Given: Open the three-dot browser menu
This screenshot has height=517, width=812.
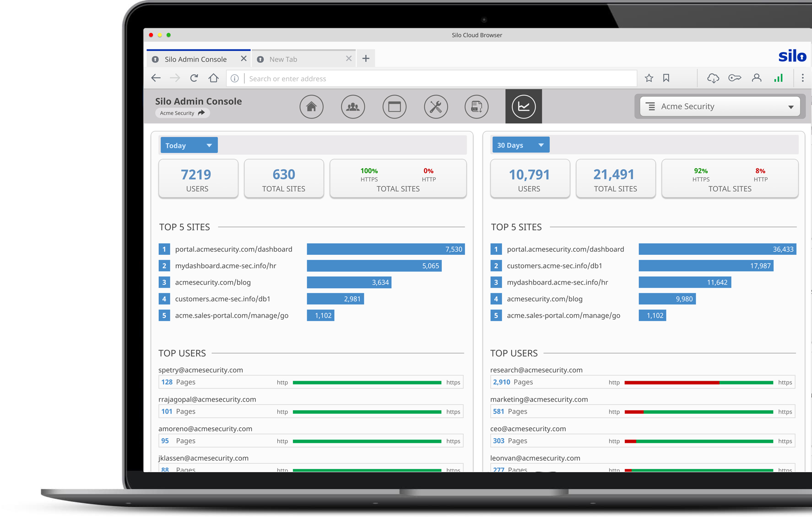Looking at the screenshot, I should pyautogui.click(x=802, y=78).
